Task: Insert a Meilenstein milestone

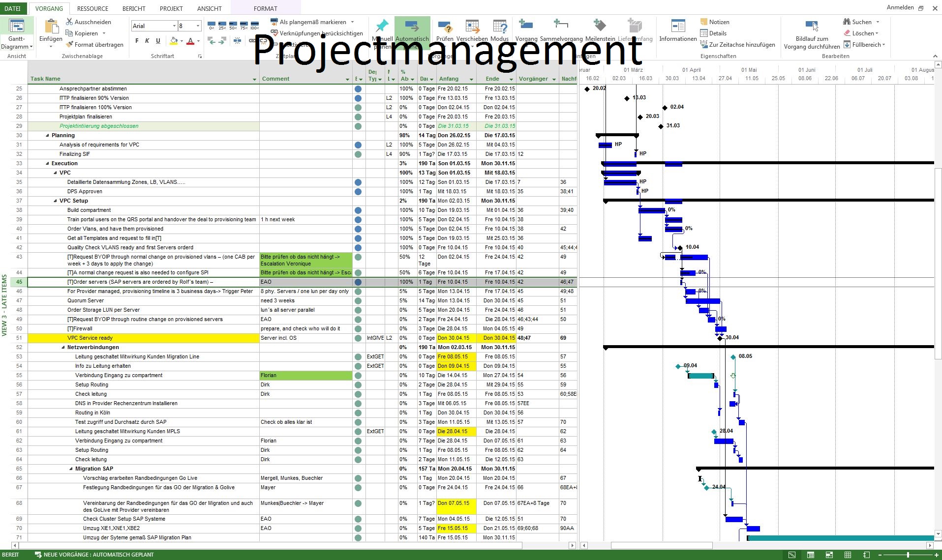Action: coord(600,30)
